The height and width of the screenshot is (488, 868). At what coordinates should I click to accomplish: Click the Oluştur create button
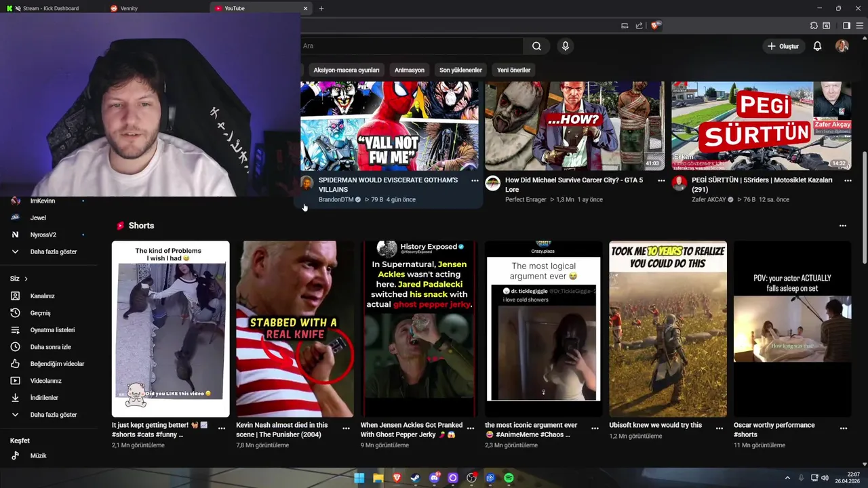[783, 46]
